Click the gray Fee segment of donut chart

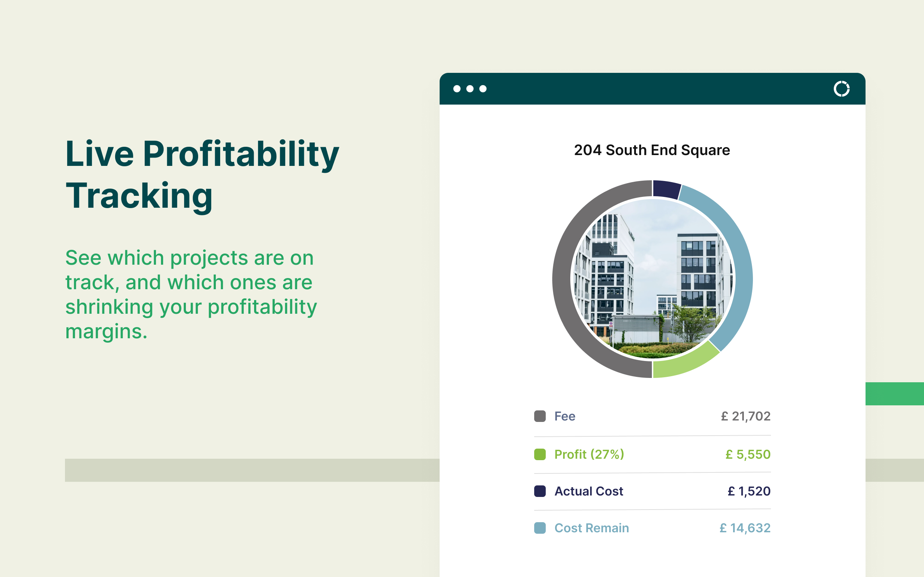click(562, 278)
